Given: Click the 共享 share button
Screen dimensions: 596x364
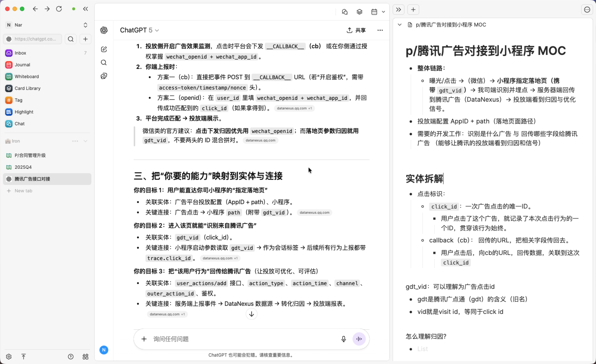Looking at the screenshot, I should pyautogui.click(x=356, y=30).
